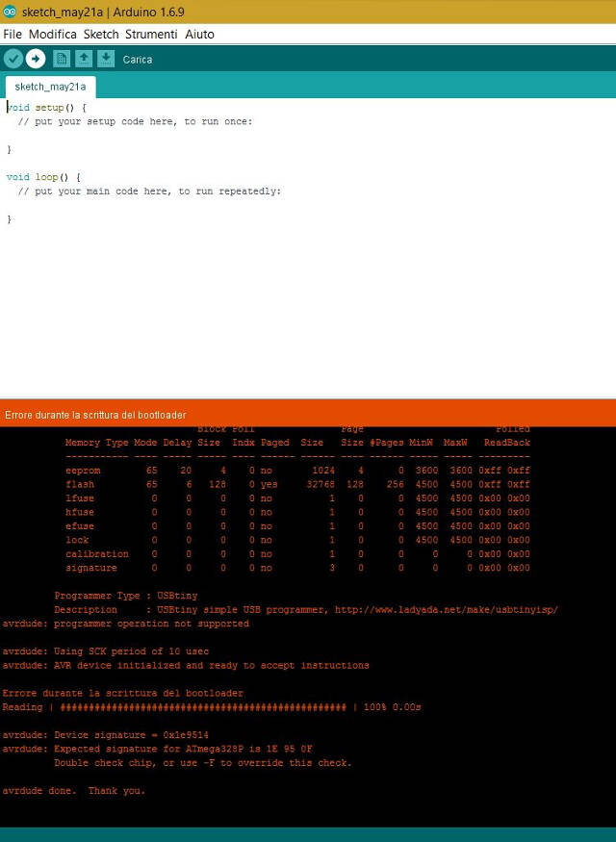Click the 'lfuse' row in console output

pos(297,498)
